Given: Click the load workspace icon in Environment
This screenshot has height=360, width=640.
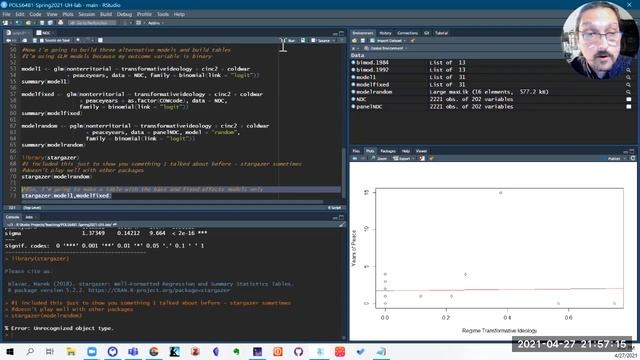Looking at the screenshot, I should click(354, 41).
